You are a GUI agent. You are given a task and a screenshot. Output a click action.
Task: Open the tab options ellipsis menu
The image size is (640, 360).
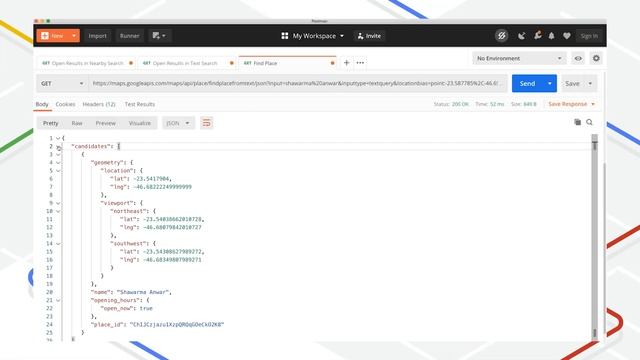click(x=360, y=63)
